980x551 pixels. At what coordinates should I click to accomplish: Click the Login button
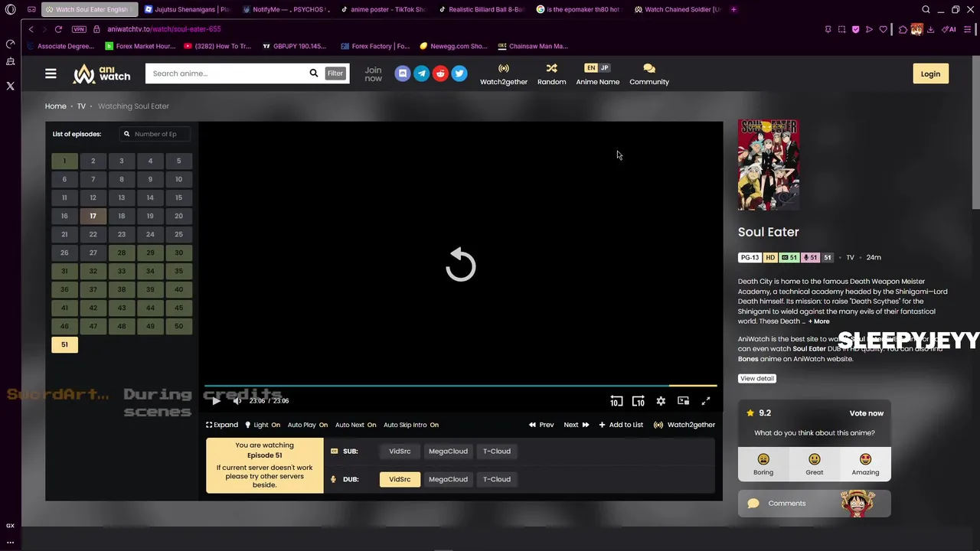coord(930,73)
